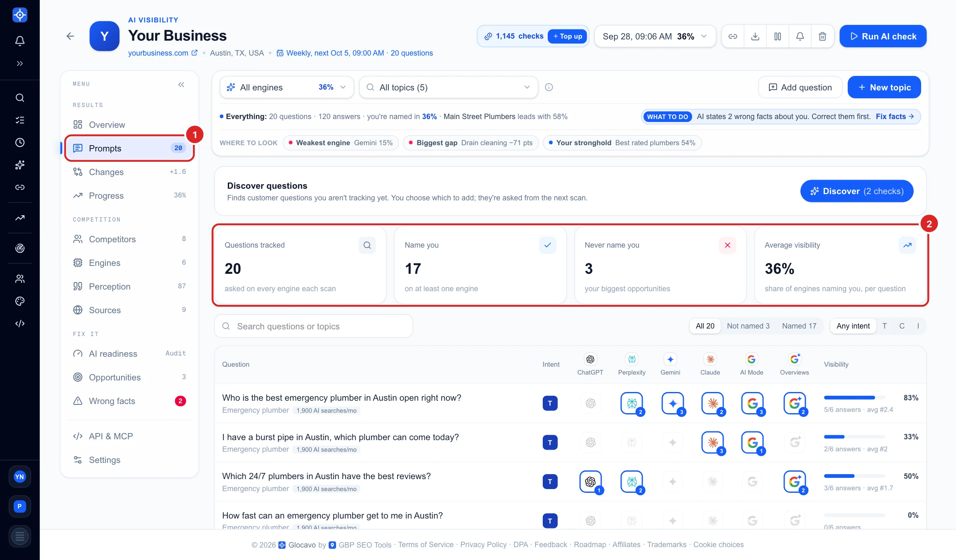Click the 50% visibility progress bar
The width and height of the screenshot is (956, 560).
(854, 476)
